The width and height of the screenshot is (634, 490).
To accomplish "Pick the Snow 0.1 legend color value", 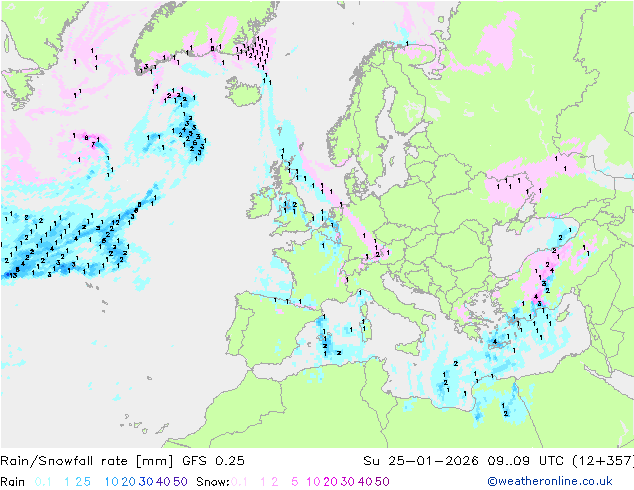I will (x=239, y=482).
